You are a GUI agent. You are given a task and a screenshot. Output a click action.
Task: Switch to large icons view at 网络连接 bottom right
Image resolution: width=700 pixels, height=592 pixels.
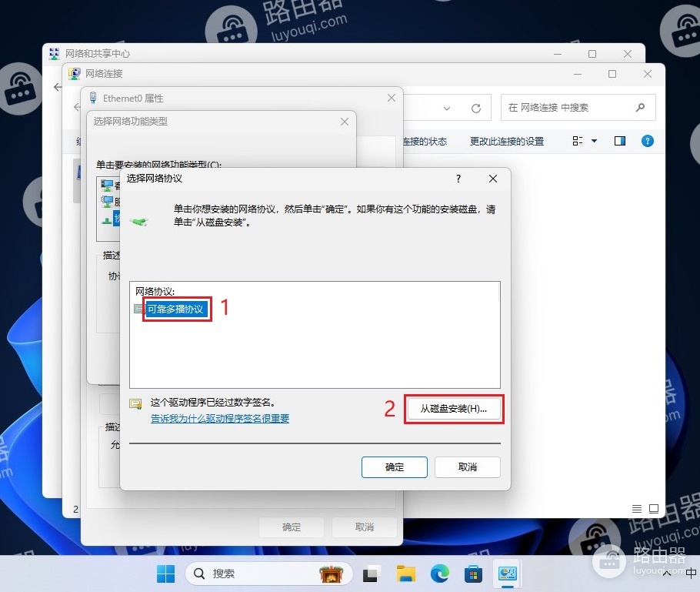pos(654,508)
